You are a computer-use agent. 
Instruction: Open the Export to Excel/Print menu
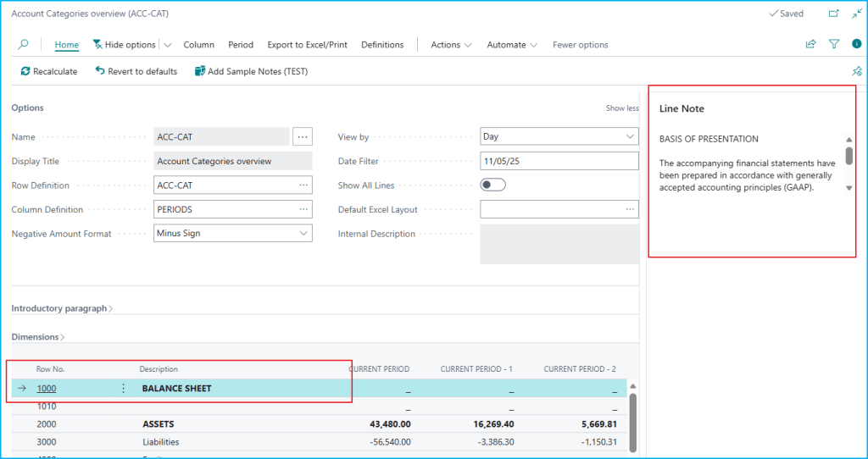click(x=307, y=45)
